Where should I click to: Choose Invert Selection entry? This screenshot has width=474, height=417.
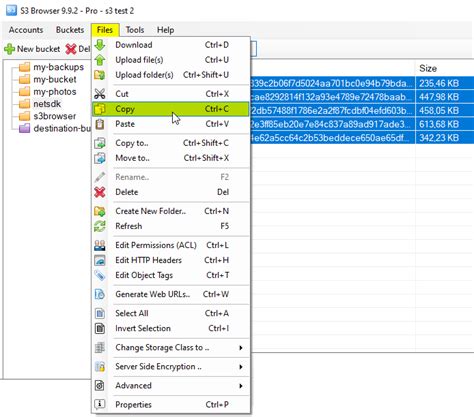[x=171, y=328]
